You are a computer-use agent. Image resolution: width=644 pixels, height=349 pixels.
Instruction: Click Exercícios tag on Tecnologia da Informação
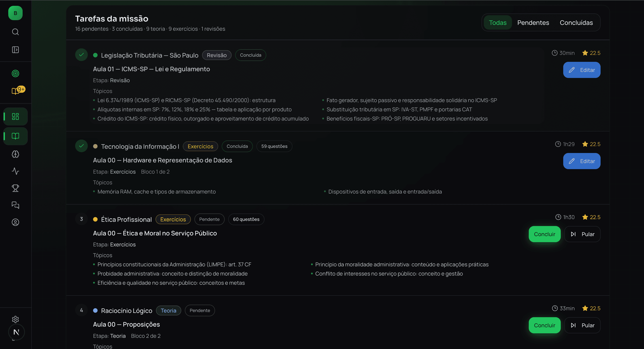click(x=200, y=146)
